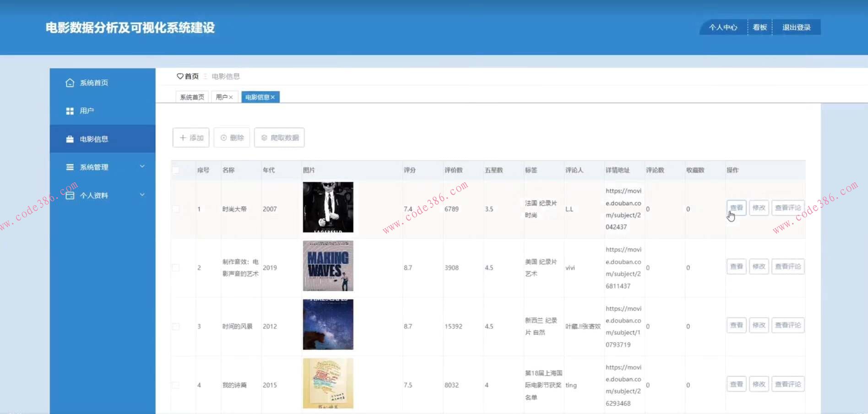The width and height of the screenshot is (868, 414).
Task: Switch to the 系统首页 tab
Action: [192, 97]
